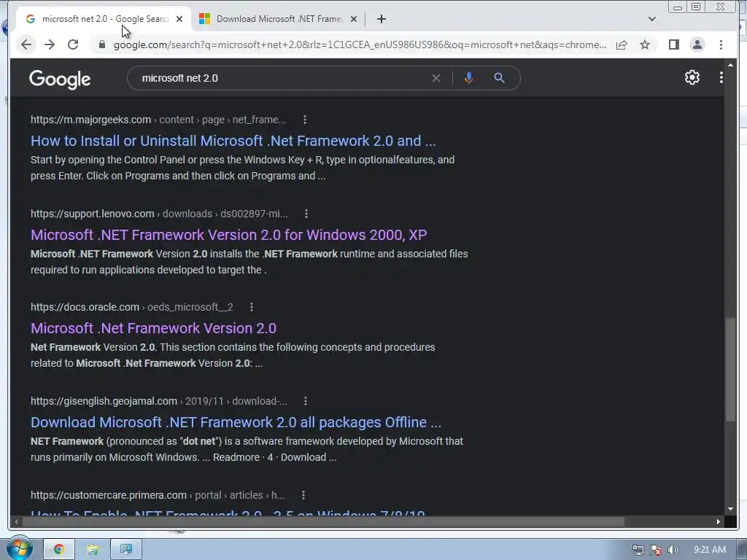
Task: Share this page icon in address bar
Action: (622, 44)
